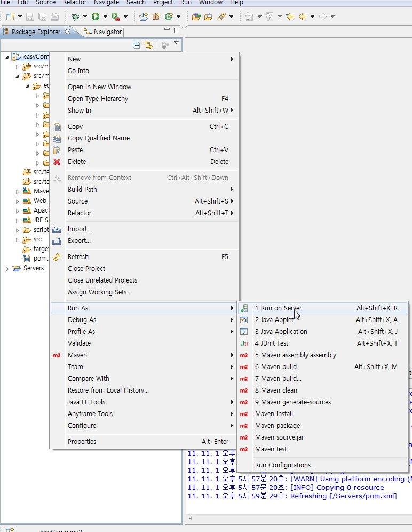This screenshot has width=412, height=532.
Task: Click the console horizontal scrollbar left arrow
Action: point(191,518)
